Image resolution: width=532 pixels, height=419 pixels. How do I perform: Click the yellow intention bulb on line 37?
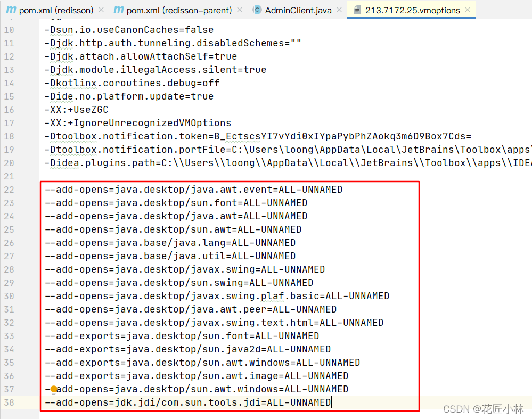coord(54,390)
